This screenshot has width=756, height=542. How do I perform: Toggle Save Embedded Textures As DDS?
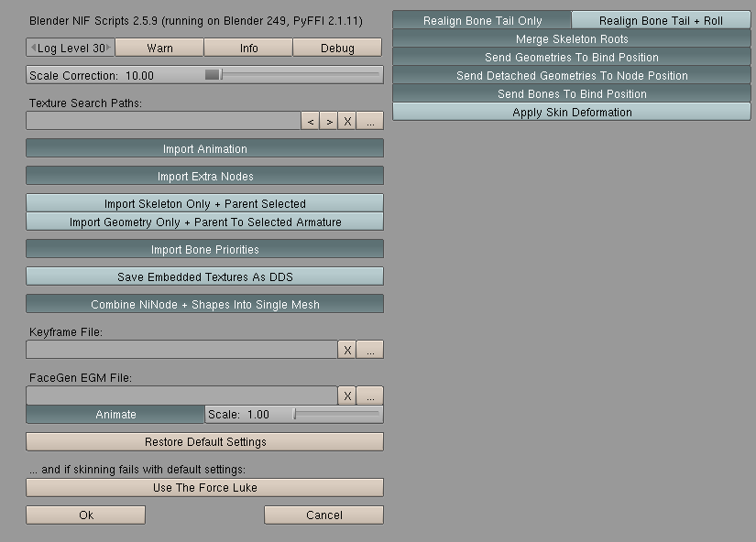[x=205, y=276]
